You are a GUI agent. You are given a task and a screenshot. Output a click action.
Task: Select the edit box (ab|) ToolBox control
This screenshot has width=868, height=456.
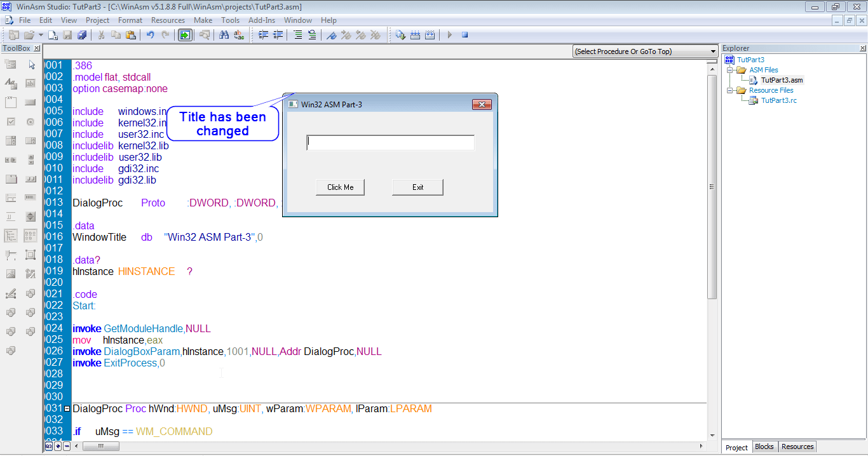click(x=31, y=83)
